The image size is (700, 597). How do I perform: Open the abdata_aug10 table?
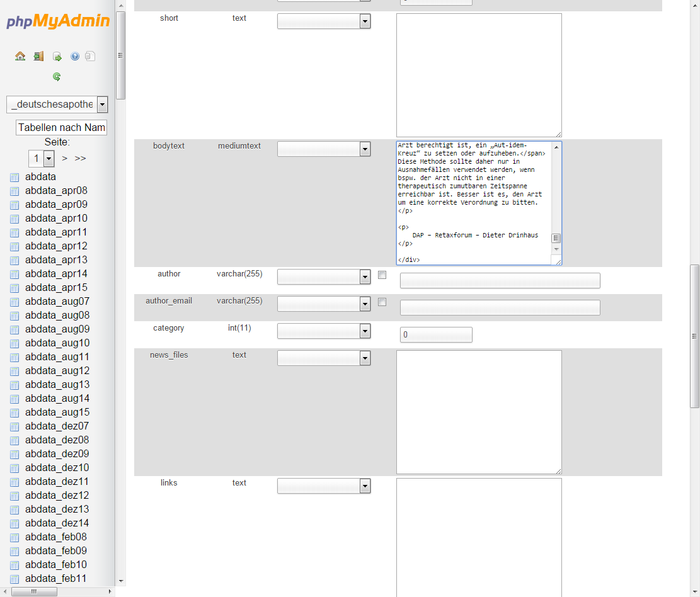pyautogui.click(x=57, y=343)
